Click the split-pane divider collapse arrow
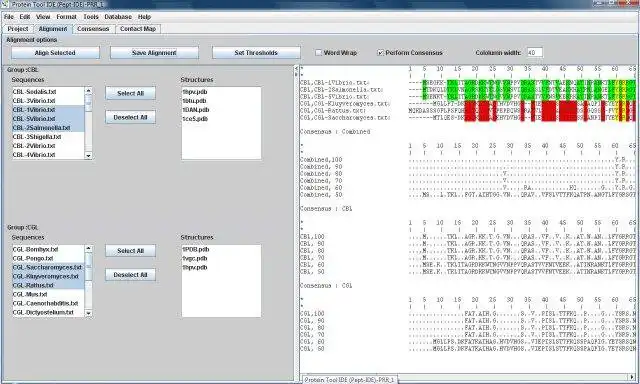The width and height of the screenshot is (640, 384). pyautogui.click(x=296, y=70)
